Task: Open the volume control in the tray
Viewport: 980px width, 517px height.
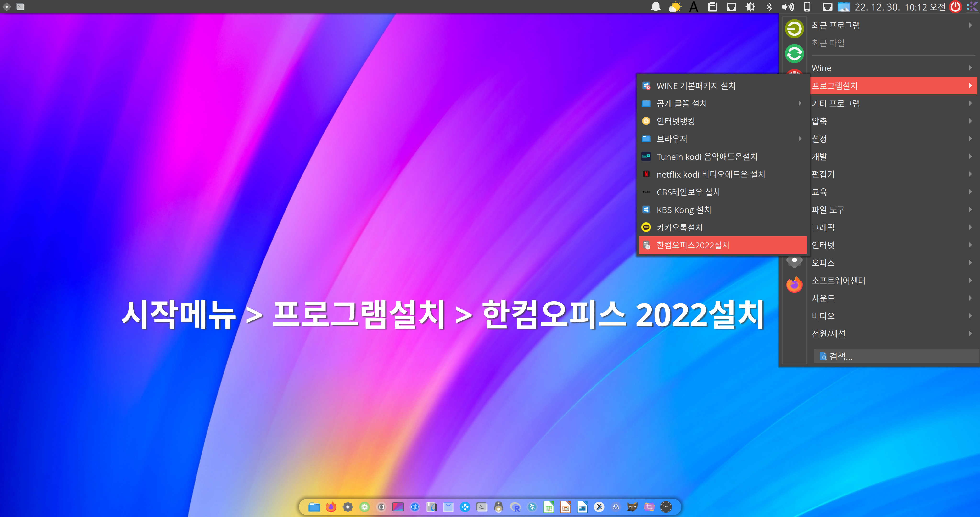Action: point(788,7)
